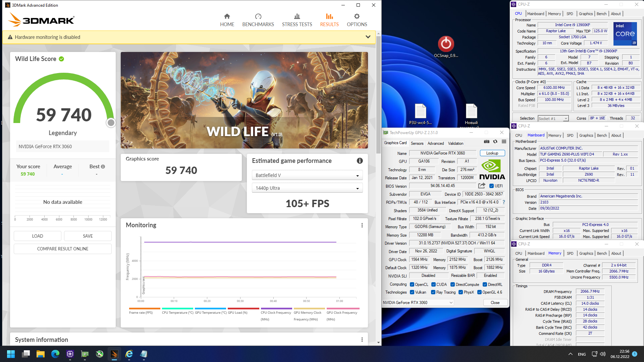Open the OCSnap desktop shortcut
Viewport: 644px width, 362px height.
point(446,46)
